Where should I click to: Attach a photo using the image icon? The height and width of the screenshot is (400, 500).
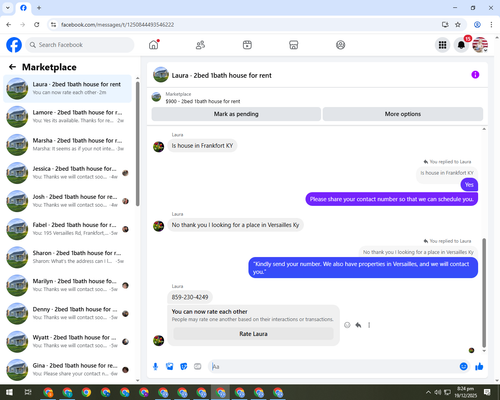170,367
